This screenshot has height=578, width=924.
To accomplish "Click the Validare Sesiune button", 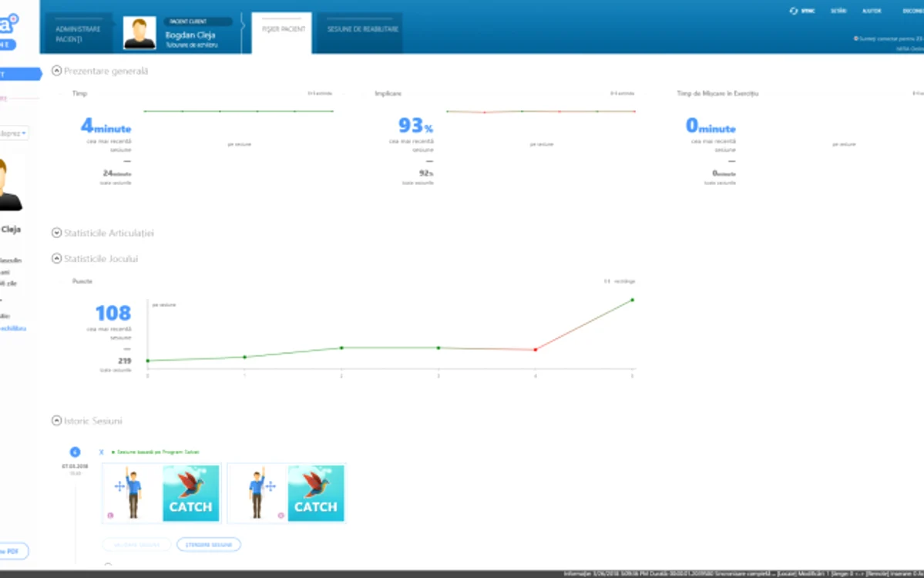I will point(136,544).
